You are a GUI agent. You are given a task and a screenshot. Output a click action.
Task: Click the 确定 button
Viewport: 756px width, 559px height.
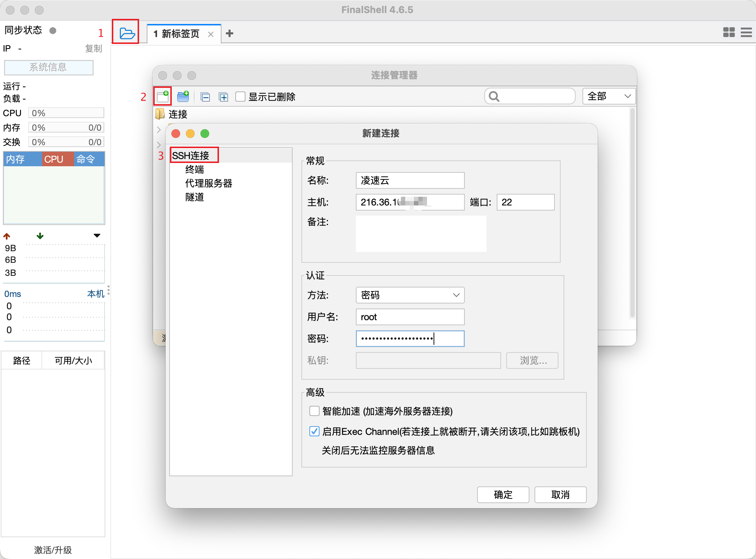503,494
